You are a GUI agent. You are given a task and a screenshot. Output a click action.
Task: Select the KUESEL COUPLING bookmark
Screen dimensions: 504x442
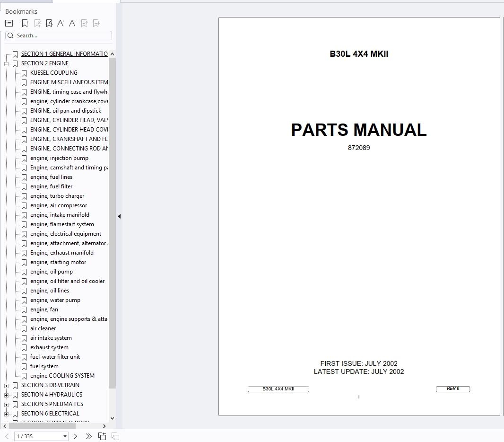coord(53,72)
